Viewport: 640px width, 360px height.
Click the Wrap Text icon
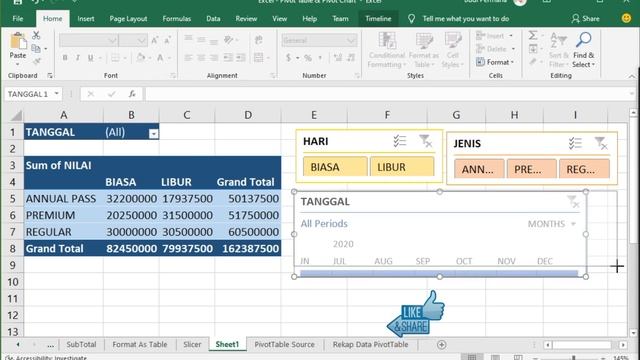(258, 40)
